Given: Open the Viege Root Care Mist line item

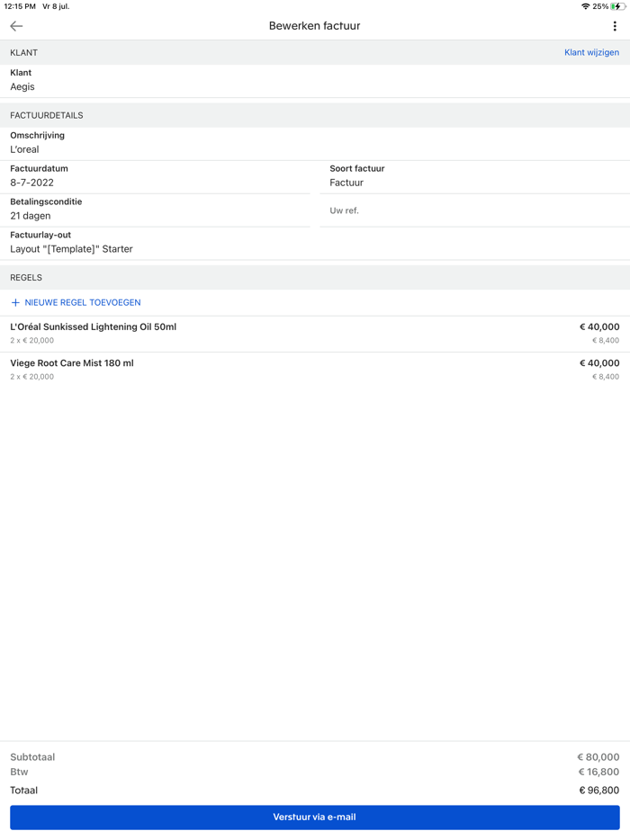Looking at the screenshot, I should 315,370.
